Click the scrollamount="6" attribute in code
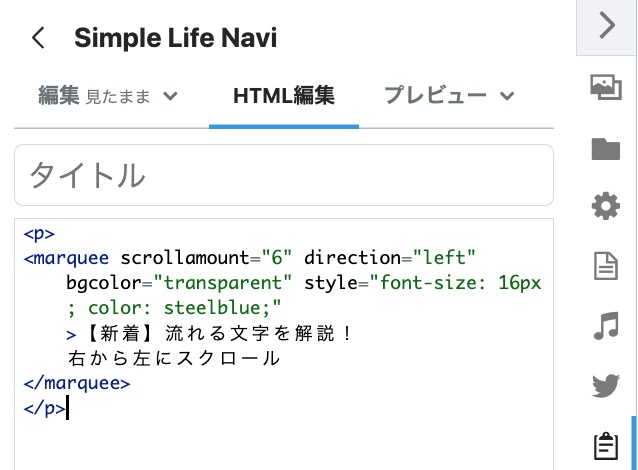 (x=206, y=258)
